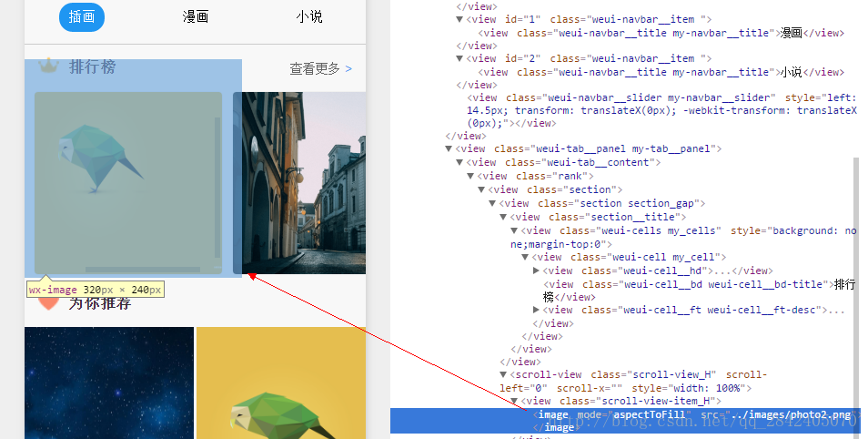Click the 排行榜 section heading
The height and width of the screenshot is (439, 868).
click(x=93, y=67)
